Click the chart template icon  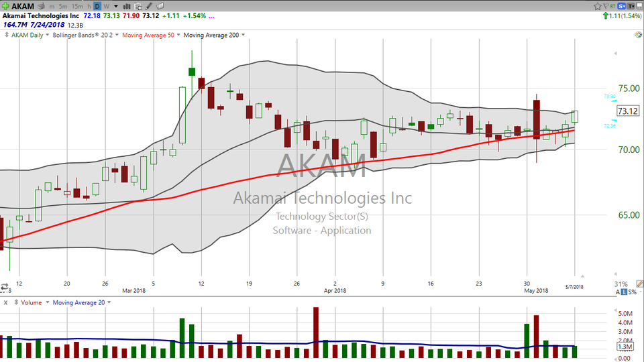[x=160, y=6]
